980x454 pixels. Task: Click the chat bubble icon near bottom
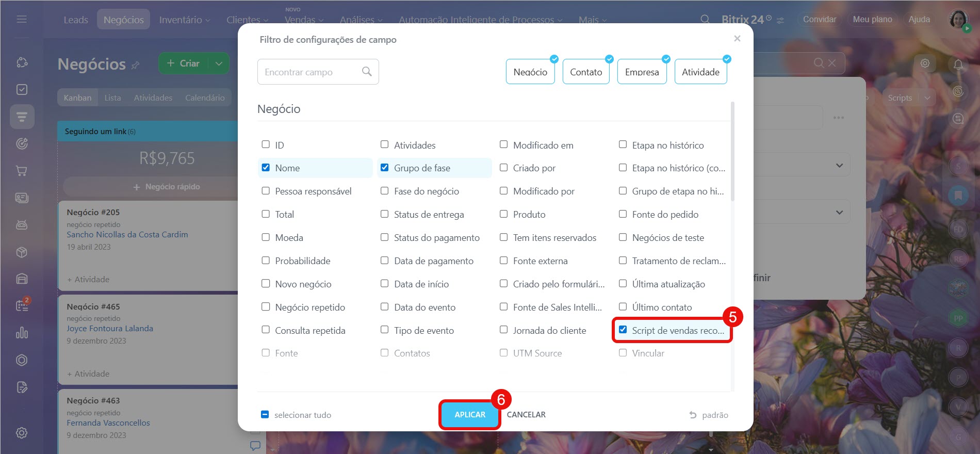(x=255, y=445)
